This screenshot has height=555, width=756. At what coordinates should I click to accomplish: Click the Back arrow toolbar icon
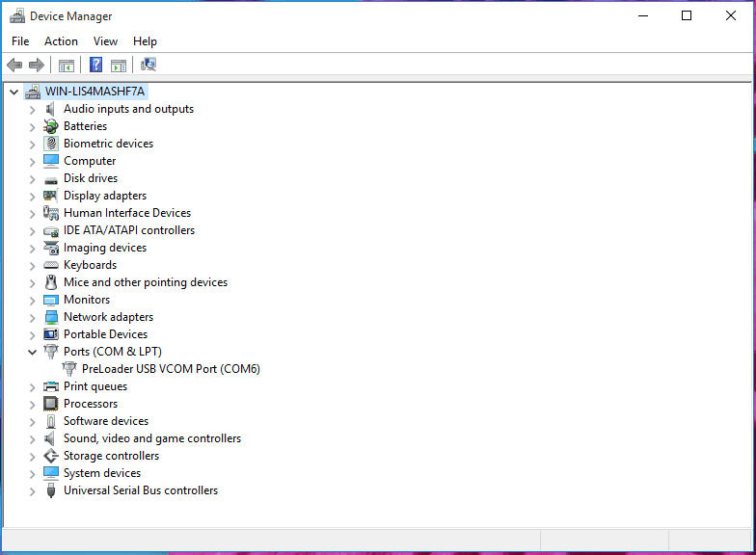point(14,65)
